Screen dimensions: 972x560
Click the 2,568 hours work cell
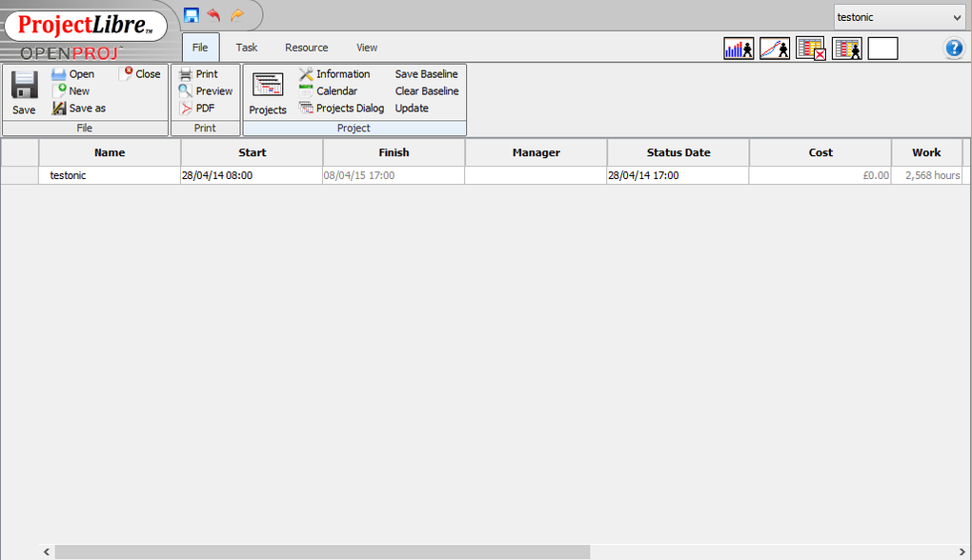(927, 175)
